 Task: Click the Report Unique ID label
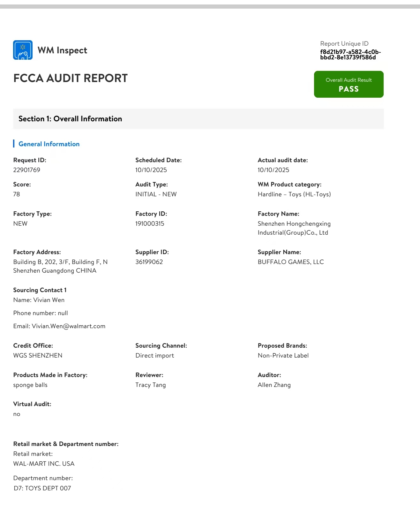[x=344, y=43]
